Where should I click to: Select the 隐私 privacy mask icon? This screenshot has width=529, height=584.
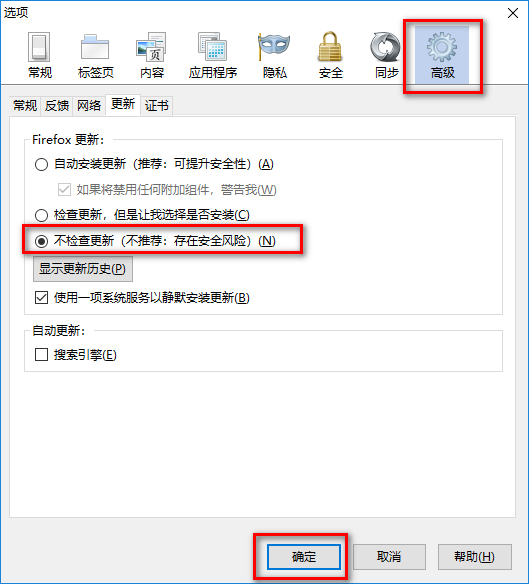coord(275,55)
